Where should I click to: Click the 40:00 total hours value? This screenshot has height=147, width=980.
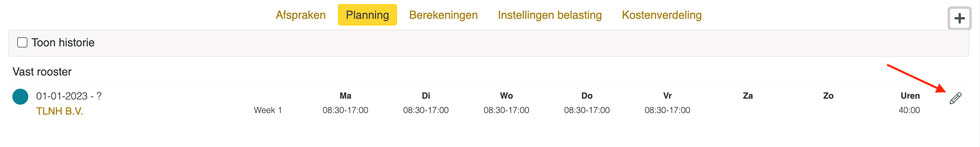tap(909, 110)
